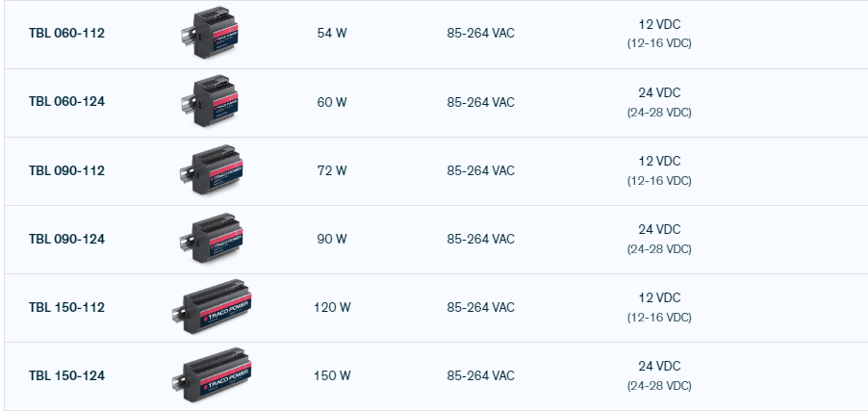Select the 24 VDC output of TBL 150-124
The image size is (868, 411).
(659, 367)
